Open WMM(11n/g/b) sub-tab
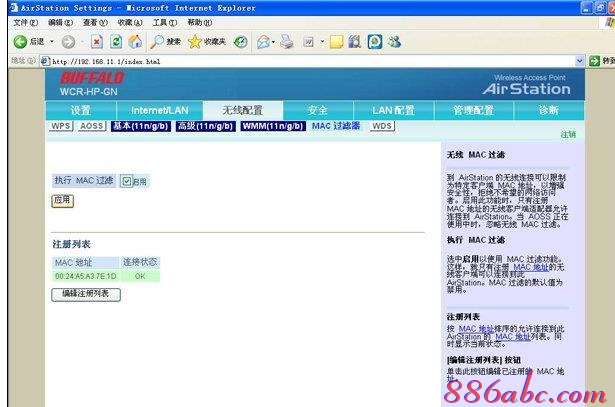This screenshot has width=615, height=407. coord(273,126)
